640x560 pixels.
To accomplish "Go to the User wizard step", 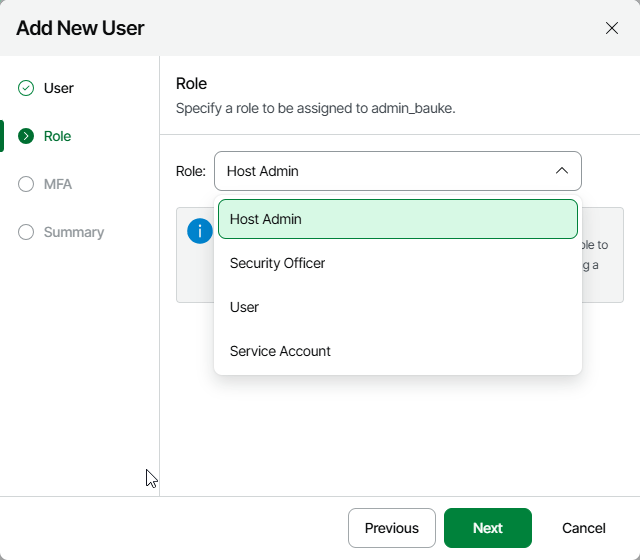I will (59, 88).
